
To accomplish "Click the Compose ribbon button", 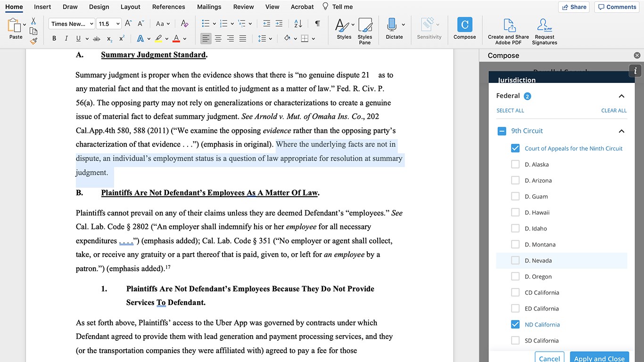I will (x=465, y=29).
